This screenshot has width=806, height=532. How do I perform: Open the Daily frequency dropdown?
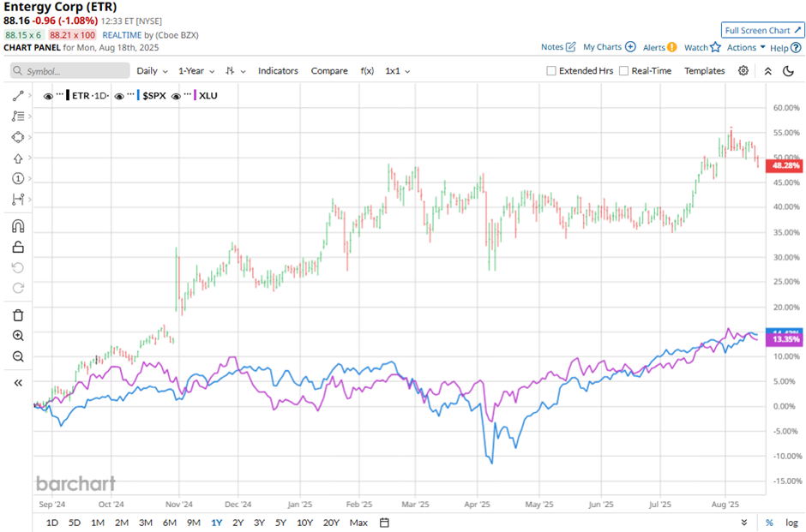(152, 71)
